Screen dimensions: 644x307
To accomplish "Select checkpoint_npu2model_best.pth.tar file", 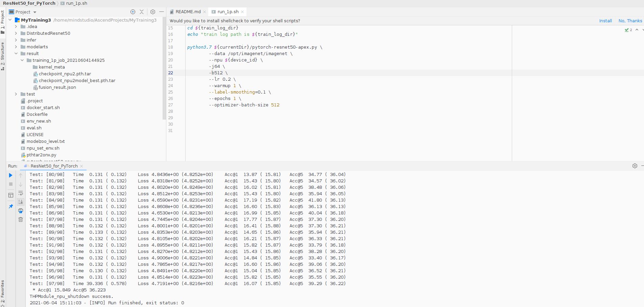I will (x=77, y=81).
